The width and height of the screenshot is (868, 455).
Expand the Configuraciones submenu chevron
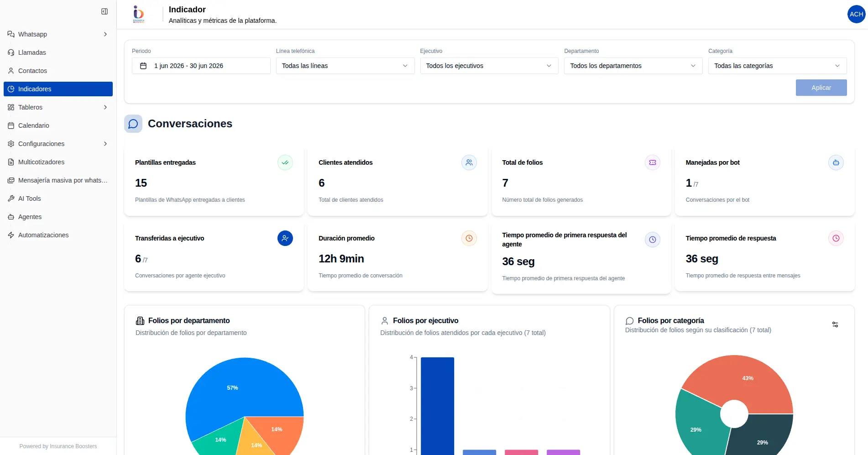coord(105,144)
